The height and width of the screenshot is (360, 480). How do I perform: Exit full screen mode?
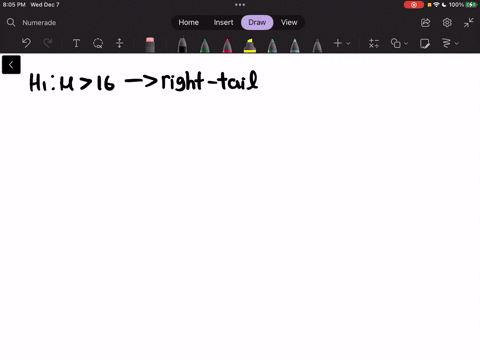469,23
